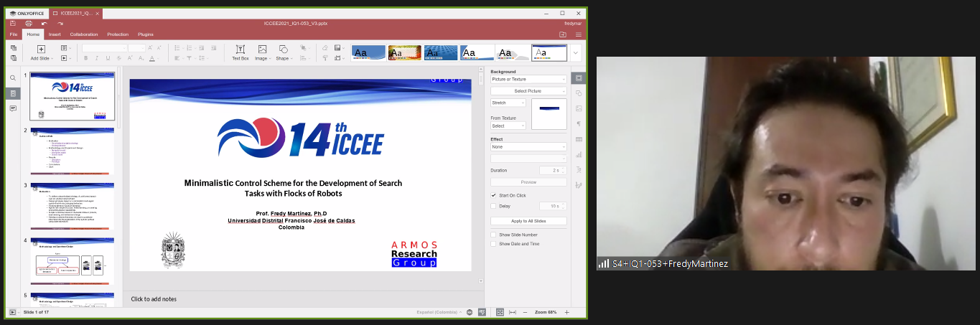The height and width of the screenshot is (325, 980).
Task: Click Open file location icon
Action: coord(563,34)
